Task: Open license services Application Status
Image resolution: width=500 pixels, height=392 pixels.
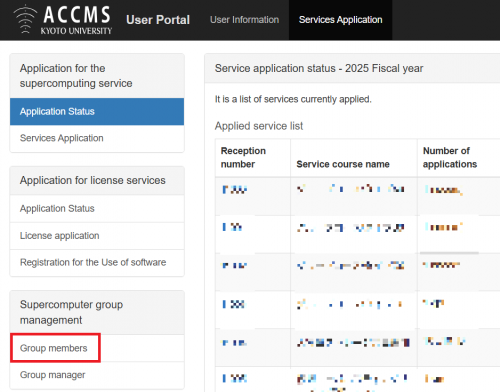Action: [x=97, y=209]
